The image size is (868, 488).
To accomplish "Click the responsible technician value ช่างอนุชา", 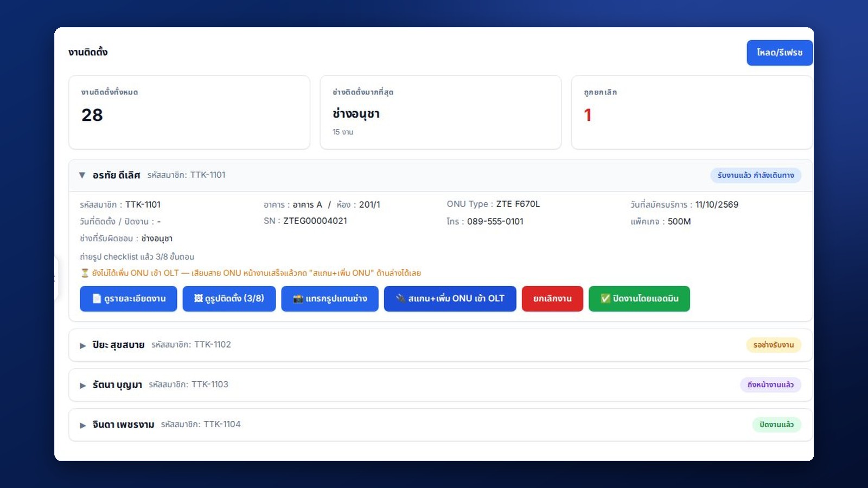I will (157, 239).
